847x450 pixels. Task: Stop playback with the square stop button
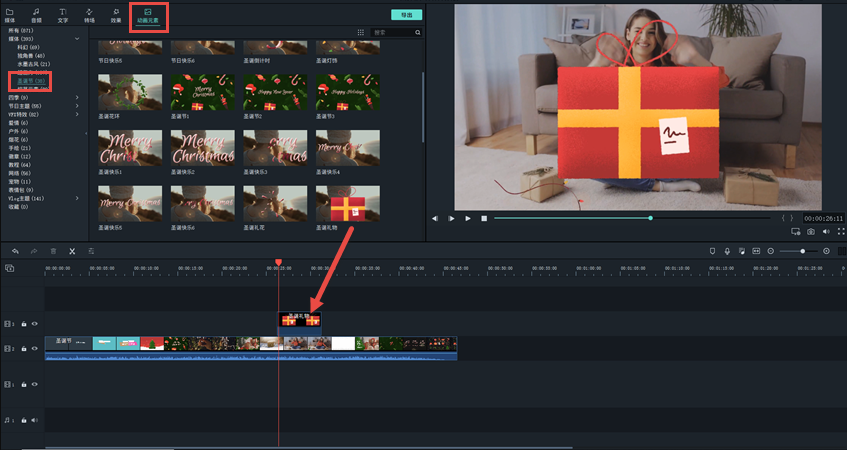pos(484,218)
